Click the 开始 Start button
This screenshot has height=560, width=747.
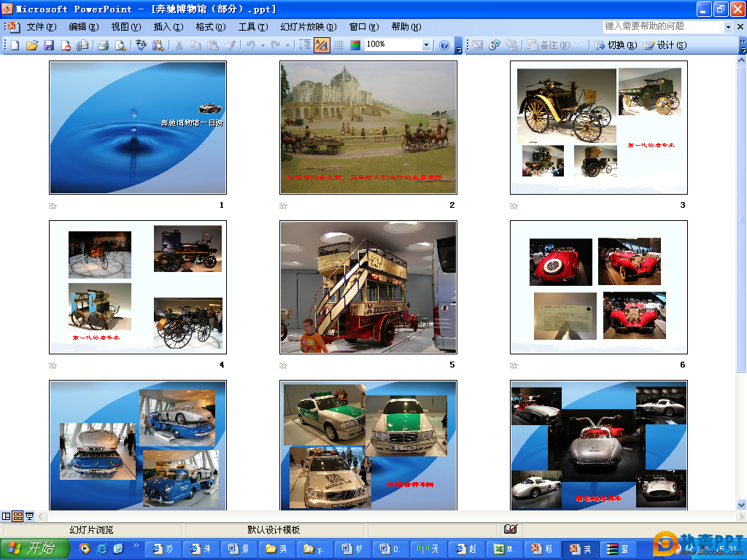click(x=34, y=548)
